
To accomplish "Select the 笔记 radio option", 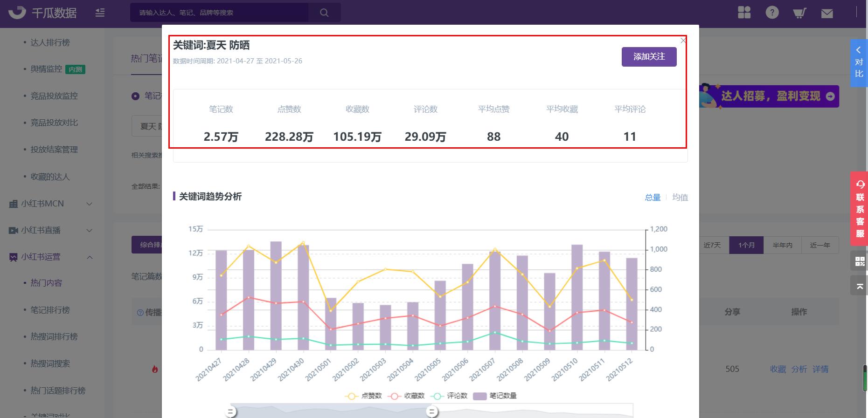I will tap(136, 96).
